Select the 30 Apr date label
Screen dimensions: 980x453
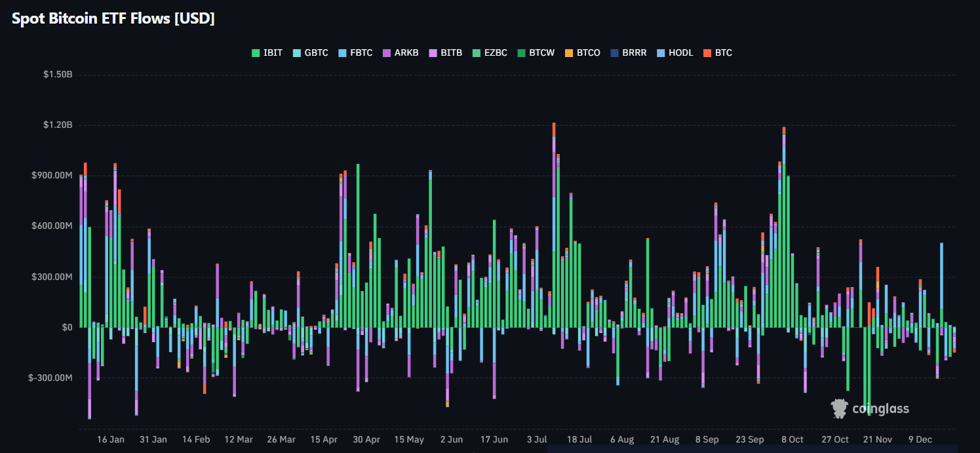pyautogui.click(x=366, y=439)
